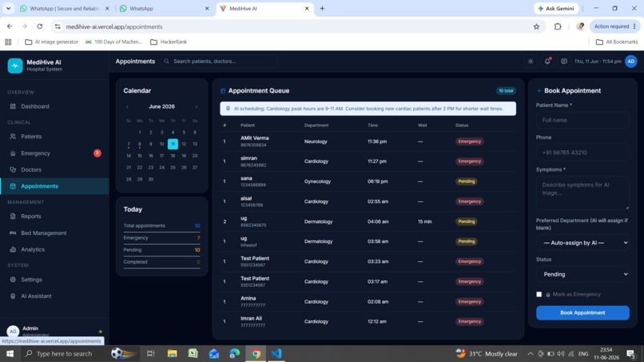Click the Book Appointment button
Viewport: 644px width, 362px height.
coord(582,312)
